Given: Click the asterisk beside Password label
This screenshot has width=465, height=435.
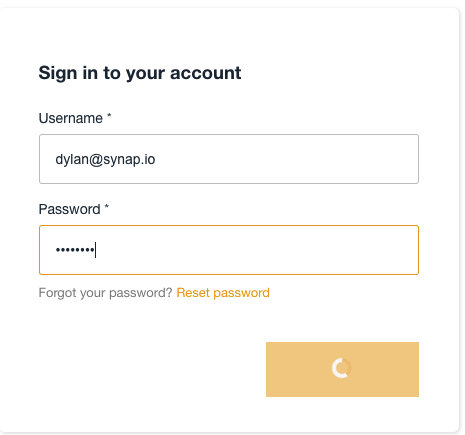Looking at the screenshot, I should click(107, 207).
